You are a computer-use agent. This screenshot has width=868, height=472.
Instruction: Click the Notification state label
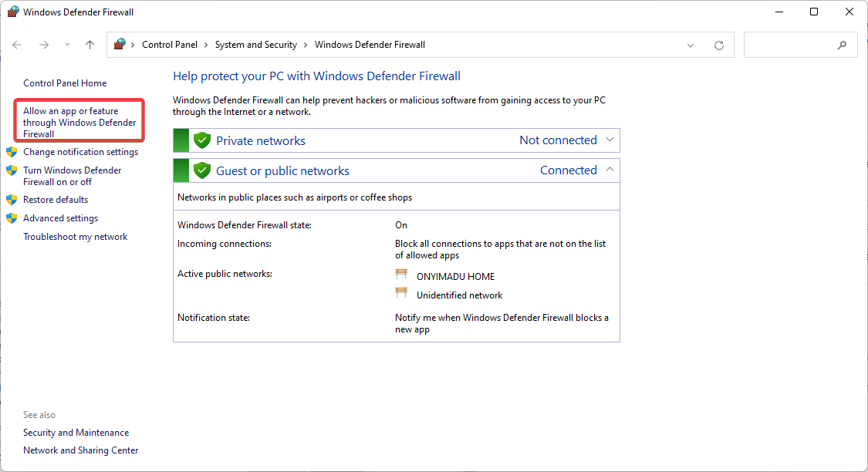pyautogui.click(x=214, y=318)
